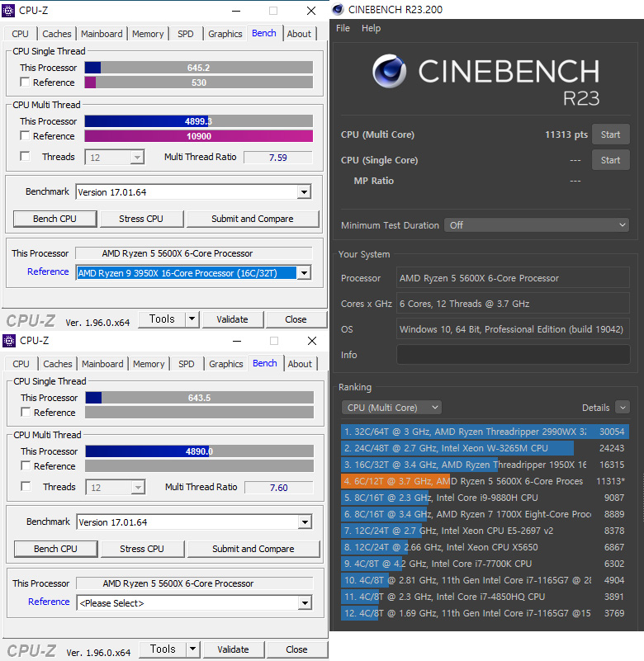The width and height of the screenshot is (644, 661).
Task: Click Stress CPU in top CPU-Z
Action: tap(141, 219)
